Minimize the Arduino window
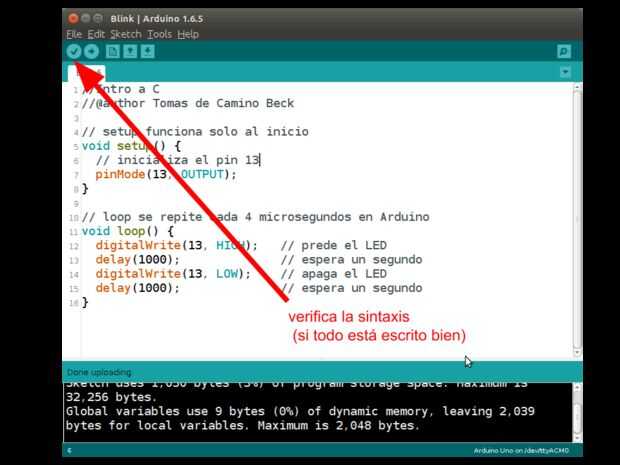Viewport: 620px width, 465px height. point(85,18)
